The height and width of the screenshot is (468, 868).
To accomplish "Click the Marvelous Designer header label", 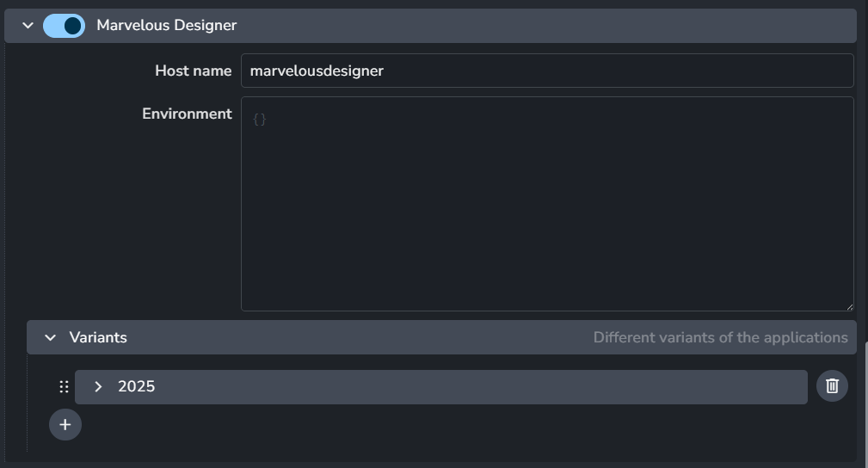I will [x=167, y=26].
